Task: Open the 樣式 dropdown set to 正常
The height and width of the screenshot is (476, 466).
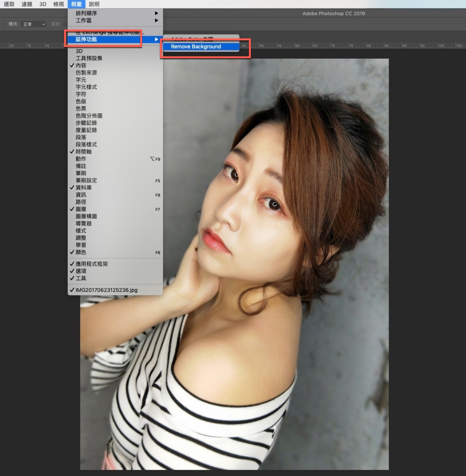Action: 34,24
